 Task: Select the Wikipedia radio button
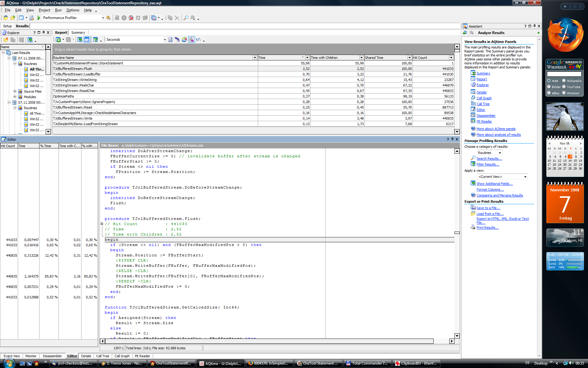pyautogui.click(x=564, y=81)
